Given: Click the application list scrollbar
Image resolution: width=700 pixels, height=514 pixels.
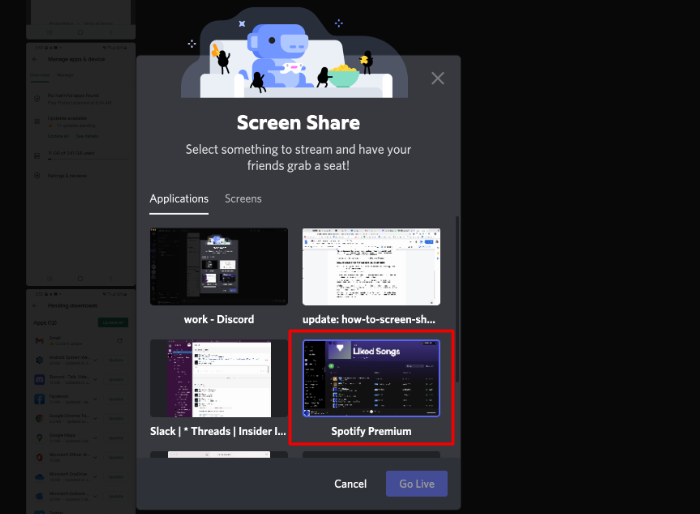Looking at the screenshot, I should 457,299.
